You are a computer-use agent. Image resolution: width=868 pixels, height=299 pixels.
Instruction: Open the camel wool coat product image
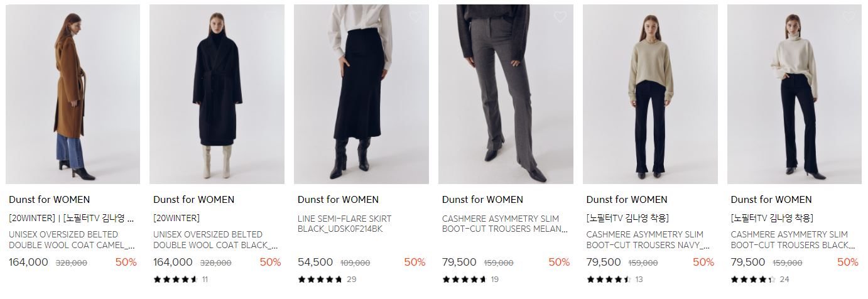point(73,94)
